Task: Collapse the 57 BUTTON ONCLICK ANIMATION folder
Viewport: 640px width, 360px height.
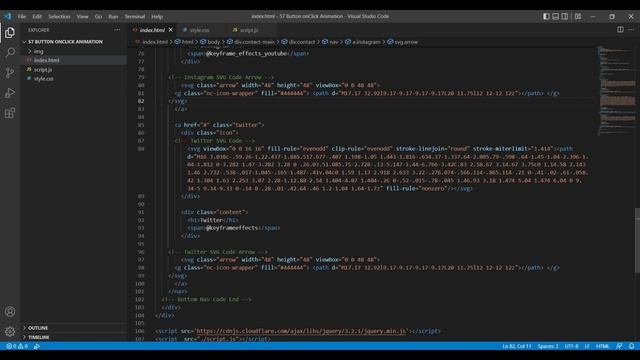Action: (x=65, y=42)
